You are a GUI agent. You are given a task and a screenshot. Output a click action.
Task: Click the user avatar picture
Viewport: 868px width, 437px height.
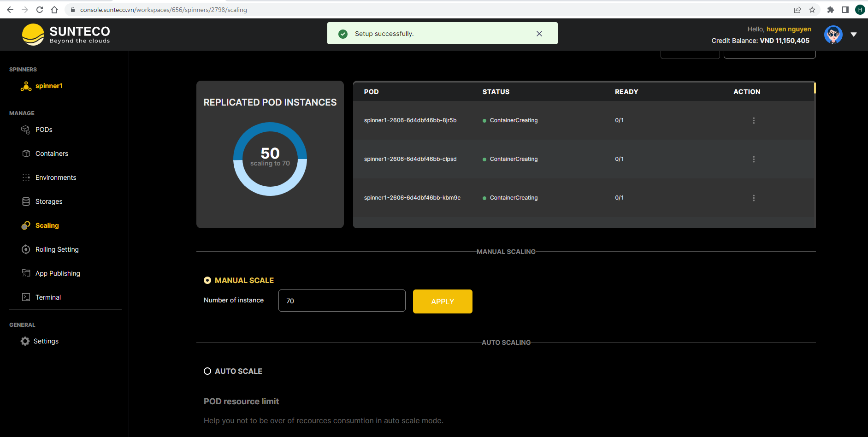coord(833,34)
